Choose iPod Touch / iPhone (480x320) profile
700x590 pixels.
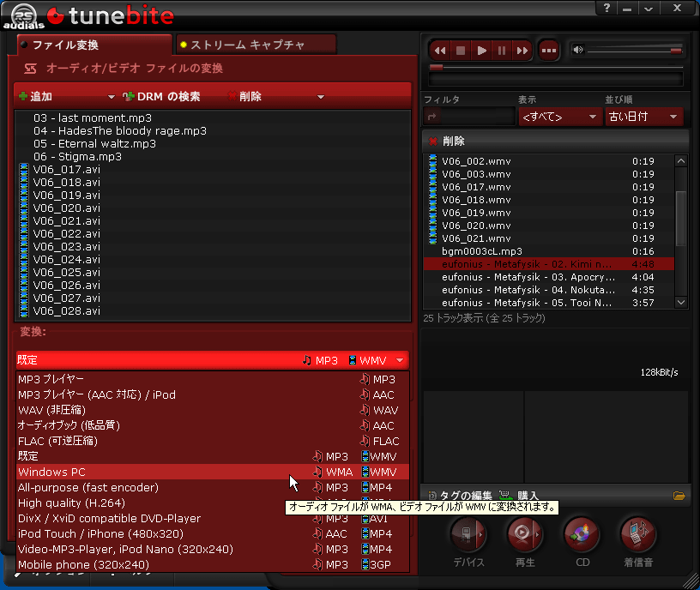pos(213,534)
